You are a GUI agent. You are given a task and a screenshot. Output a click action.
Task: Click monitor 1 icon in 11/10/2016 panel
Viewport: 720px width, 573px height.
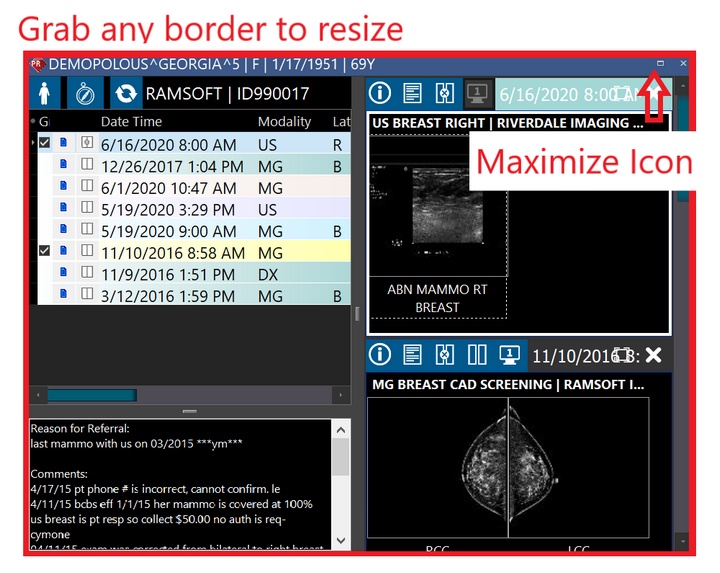[509, 354]
